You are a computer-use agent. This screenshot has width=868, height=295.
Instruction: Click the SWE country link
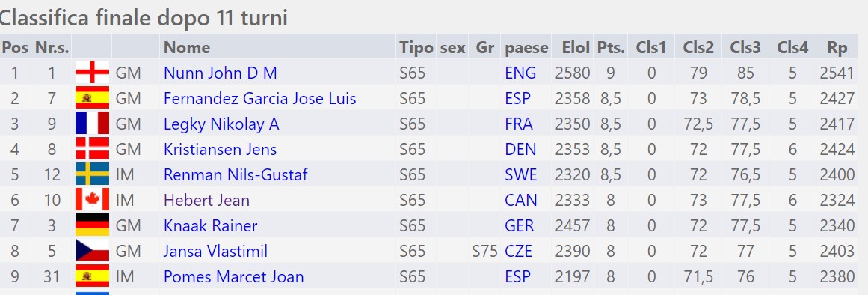click(521, 174)
